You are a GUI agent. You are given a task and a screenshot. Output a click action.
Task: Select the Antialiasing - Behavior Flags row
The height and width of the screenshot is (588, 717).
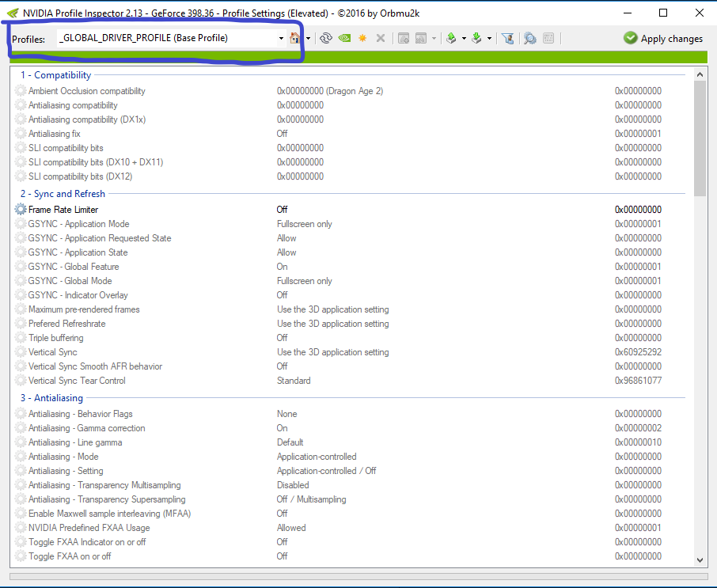pos(350,414)
